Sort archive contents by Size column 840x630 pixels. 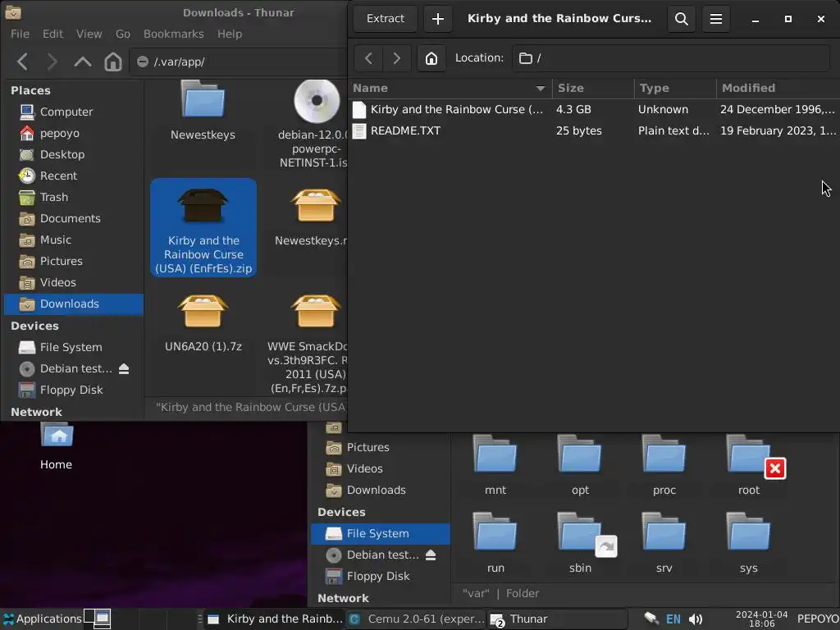594,88
